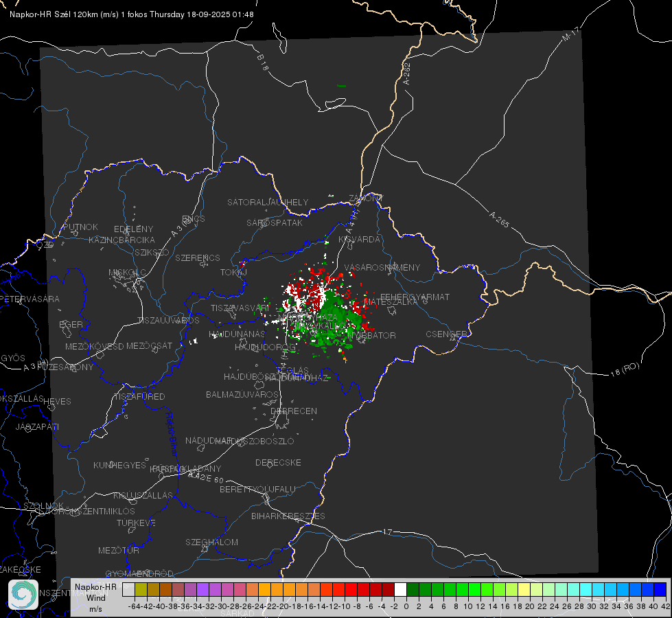The height and width of the screenshot is (618, 672).
Task: Click the HAJDÚDOROG city label
Action: tap(265, 347)
